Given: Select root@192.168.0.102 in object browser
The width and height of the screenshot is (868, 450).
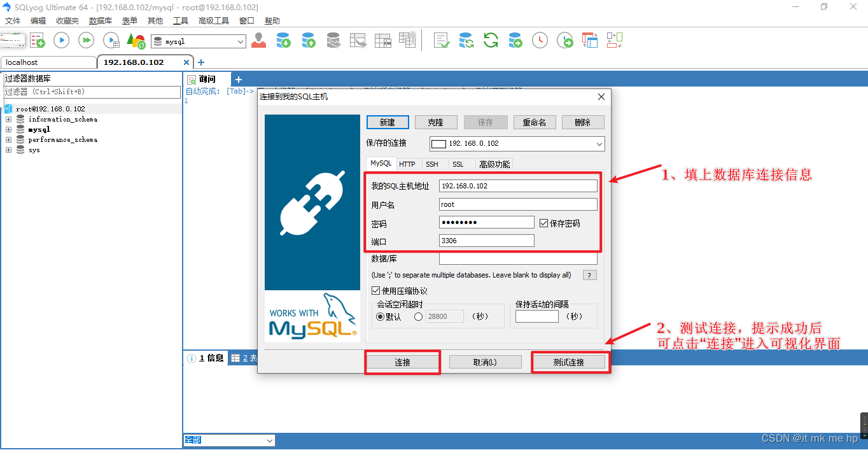Looking at the screenshot, I should 50,109.
